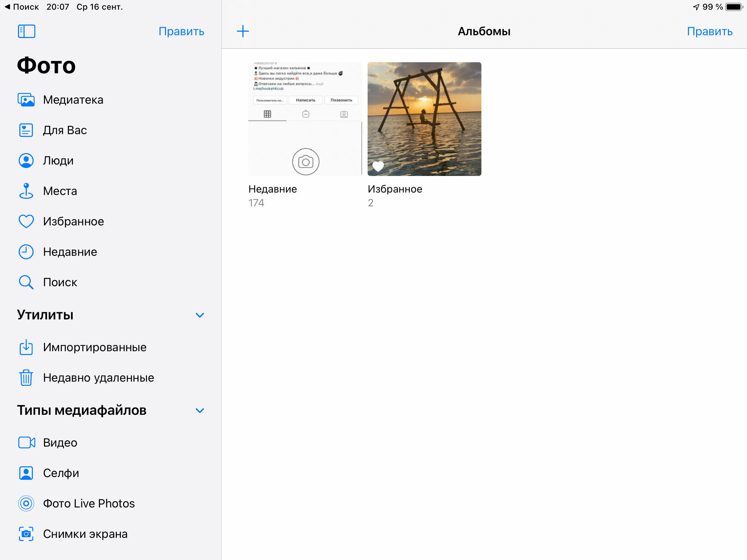
Task: Open the Избранное sunset album thumbnail
Action: click(424, 119)
